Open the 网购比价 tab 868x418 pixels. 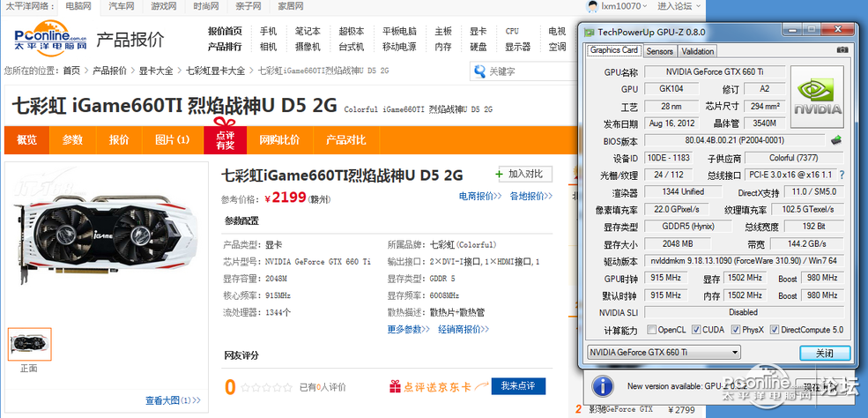tap(279, 140)
